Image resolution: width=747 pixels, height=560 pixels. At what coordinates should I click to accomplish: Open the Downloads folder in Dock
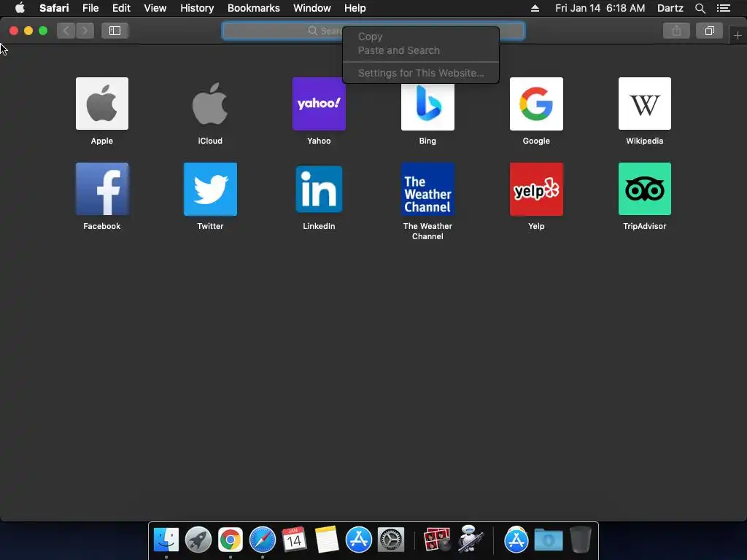click(549, 540)
